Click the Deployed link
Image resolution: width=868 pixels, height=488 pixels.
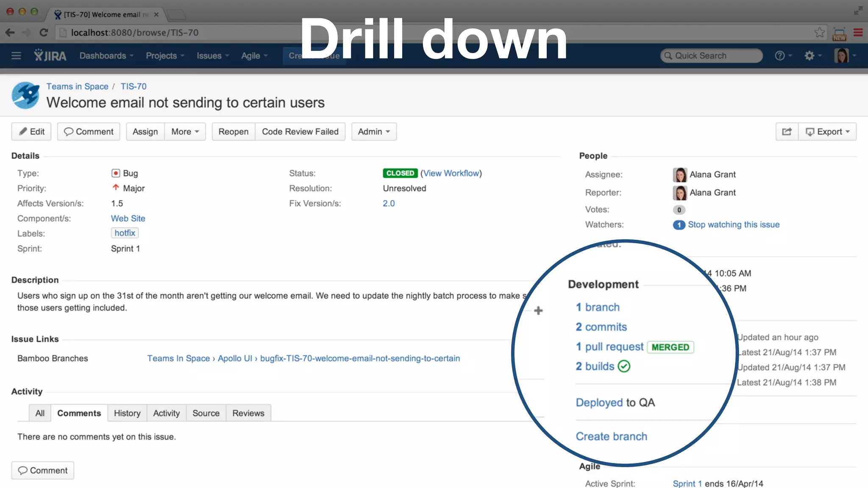pyautogui.click(x=599, y=402)
